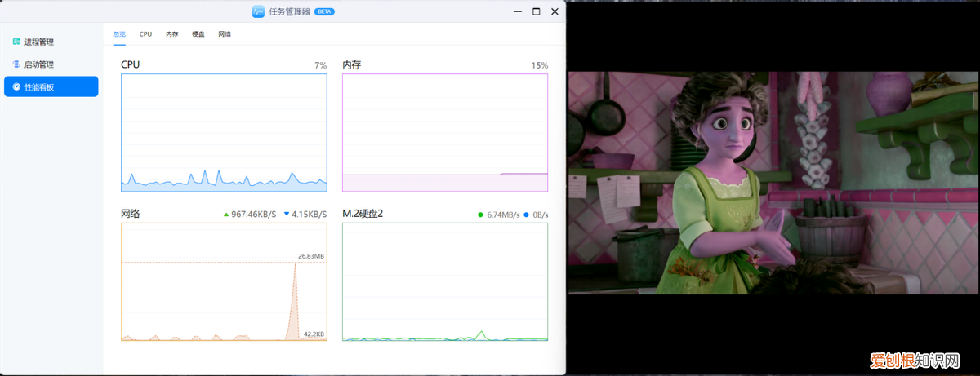Switch to the CPU tab
Screen dimensions: 980x376
[145, 34]
